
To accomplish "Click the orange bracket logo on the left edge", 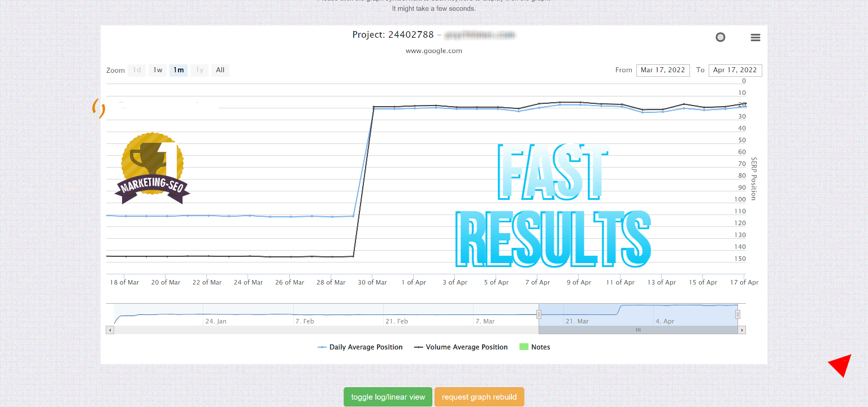I will pos(98,108).
